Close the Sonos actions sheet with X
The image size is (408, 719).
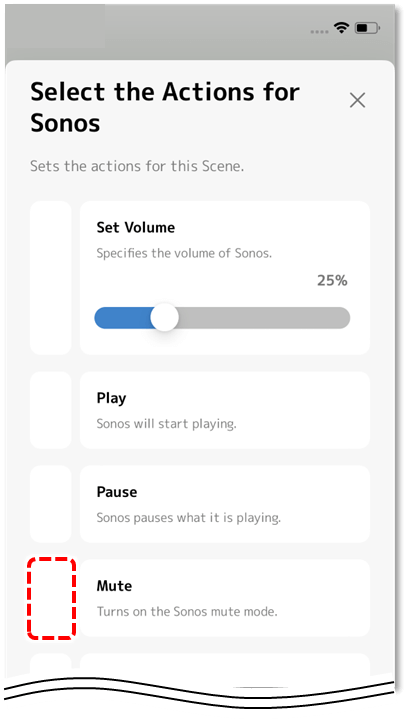click(x=357, y=100)
